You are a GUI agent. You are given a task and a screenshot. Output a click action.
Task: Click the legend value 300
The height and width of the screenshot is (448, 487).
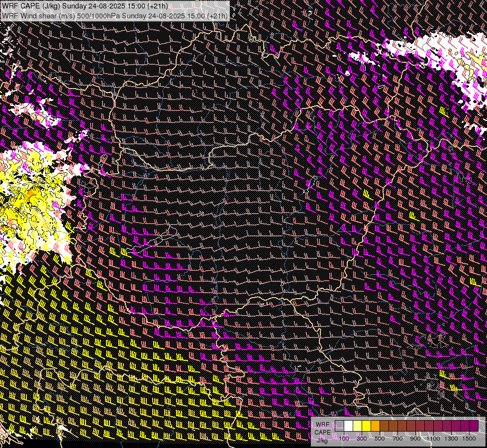(x=362, y=439)
